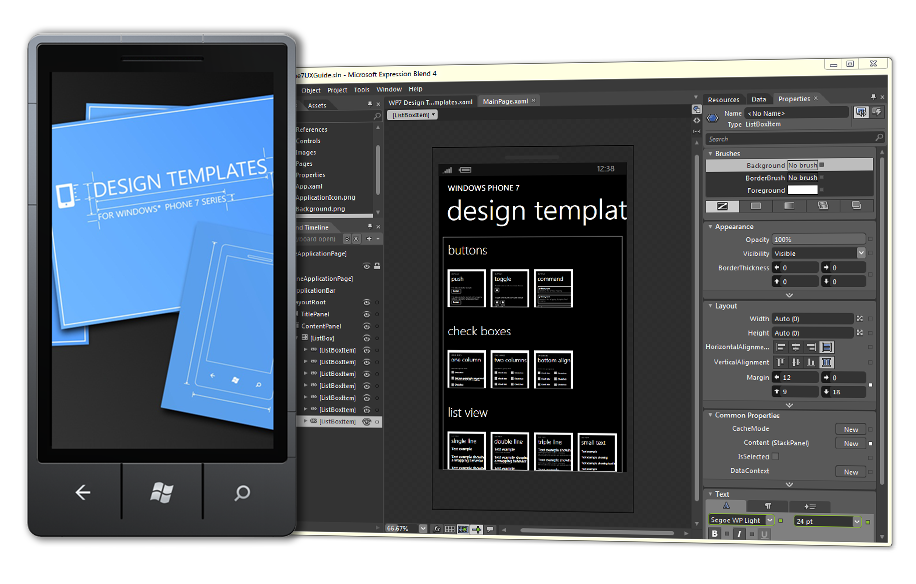The width and height of the screenshot is (916, 584).
Task: Open the Window menu
Action: [x=389, y=89]
